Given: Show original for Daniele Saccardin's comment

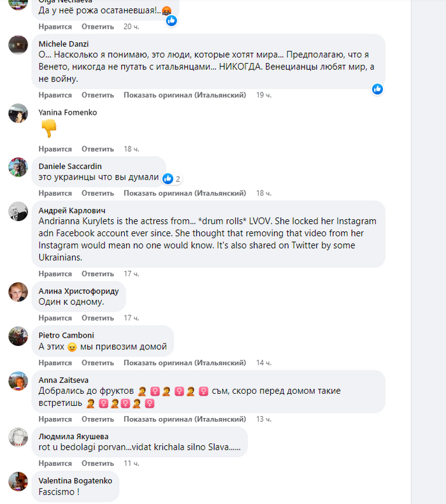Looking at the screenshot, I should [x=185, y=193].
